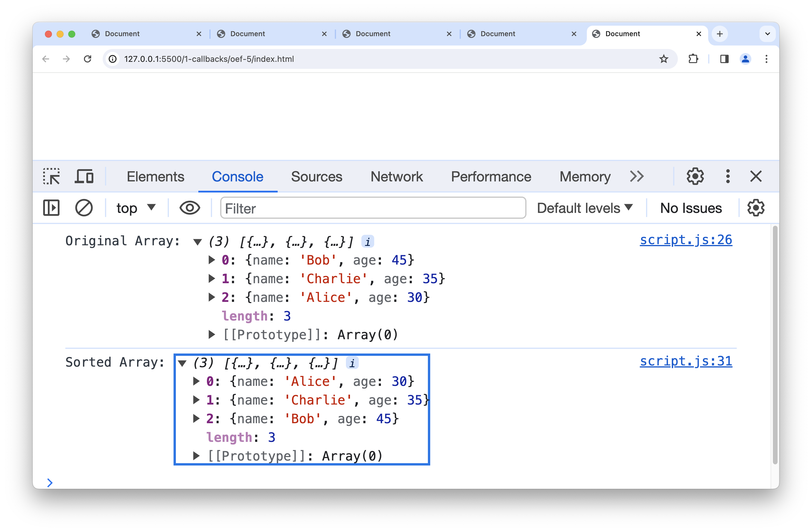Toggle the device toolbar icon

[84, 176]
